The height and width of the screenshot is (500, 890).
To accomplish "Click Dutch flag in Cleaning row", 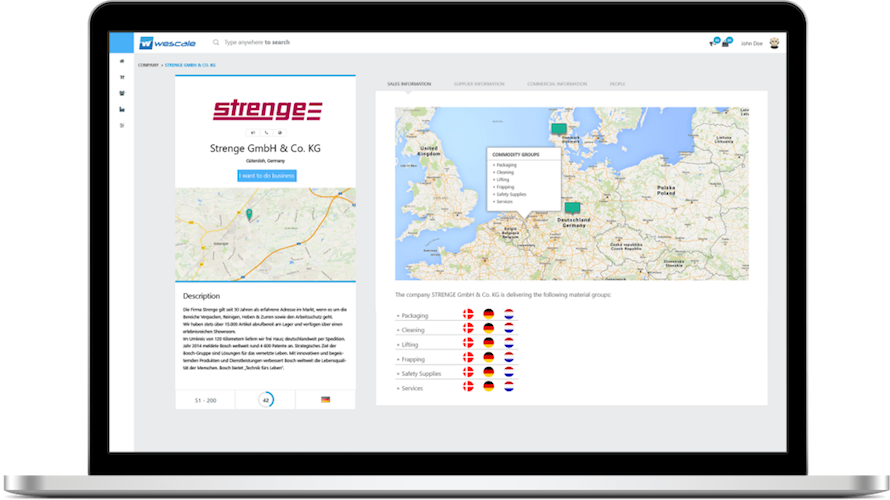I will (509, 328).
